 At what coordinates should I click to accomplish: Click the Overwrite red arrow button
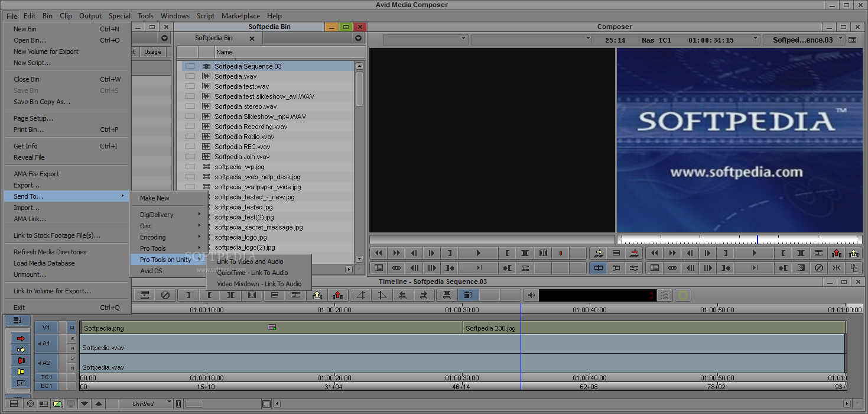[x=634, y=253]
